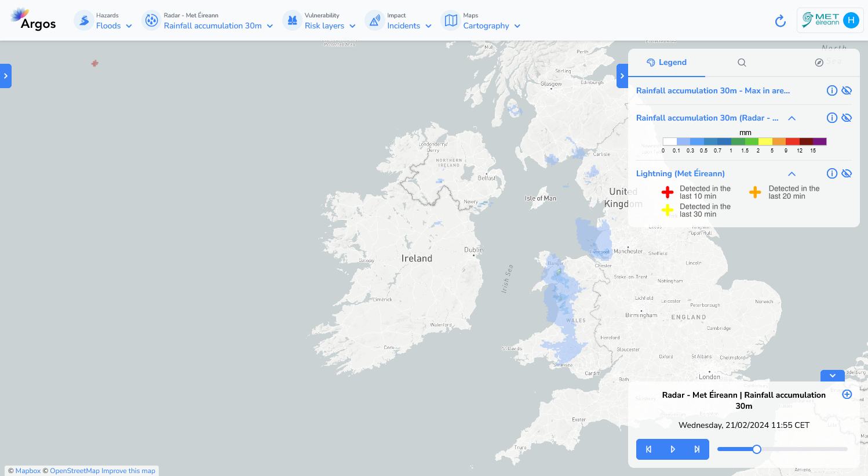Click the Argos logo
The image size is (868, 476).
pyautogui.click(x=33, y=19)
